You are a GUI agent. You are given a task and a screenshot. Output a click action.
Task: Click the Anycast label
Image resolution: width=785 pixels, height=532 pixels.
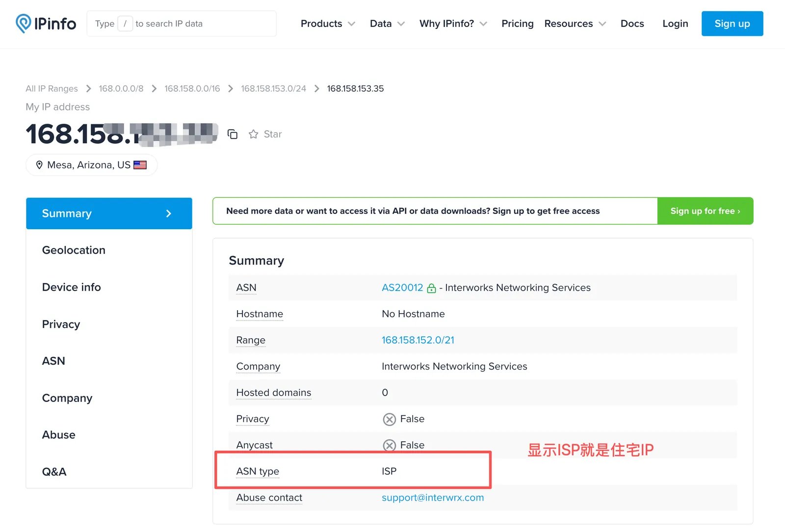(x=254, y=445)
